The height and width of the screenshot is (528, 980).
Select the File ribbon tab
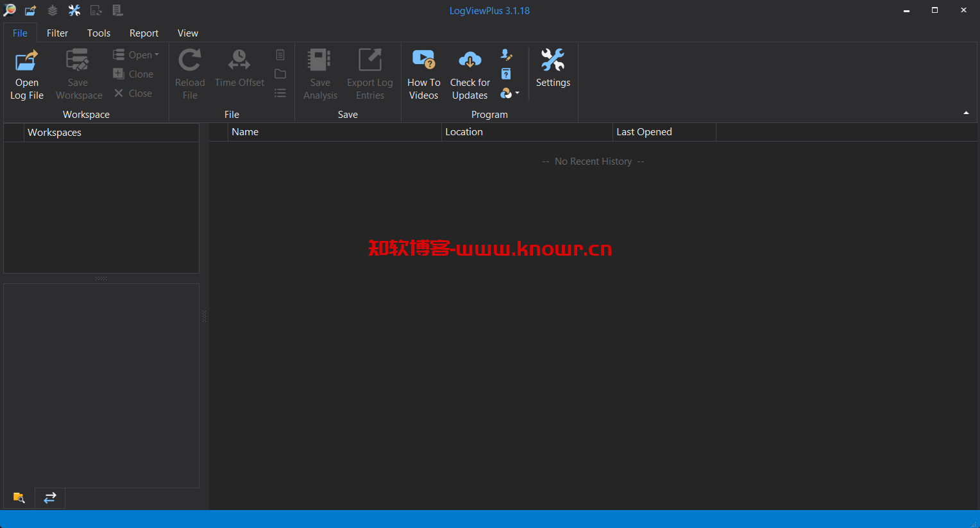[x=20, y=33]
